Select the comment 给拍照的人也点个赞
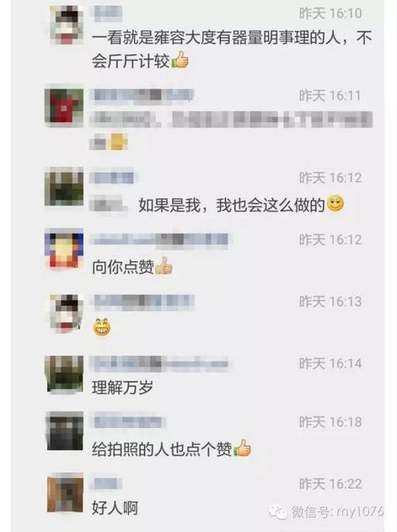397x532 pixels. (x=162, y=449)
